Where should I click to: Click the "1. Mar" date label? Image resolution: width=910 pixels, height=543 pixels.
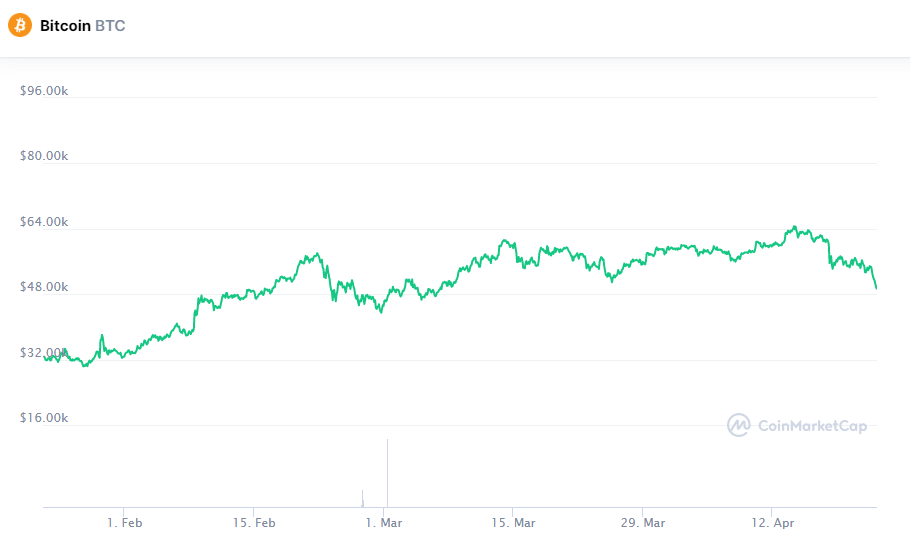pos(384,523)
